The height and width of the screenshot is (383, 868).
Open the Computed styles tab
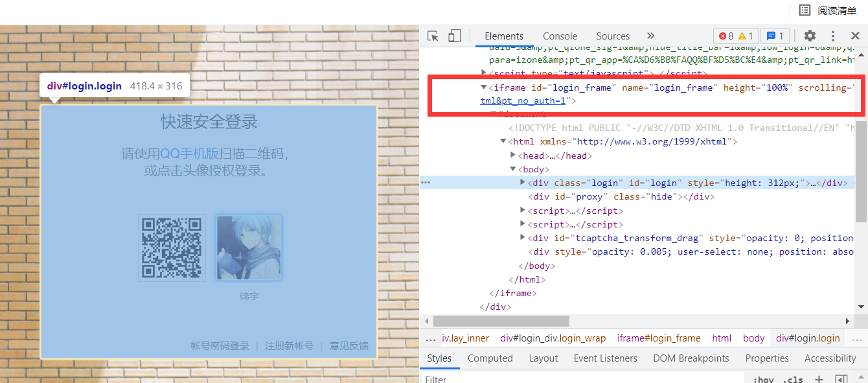(490, 358)
